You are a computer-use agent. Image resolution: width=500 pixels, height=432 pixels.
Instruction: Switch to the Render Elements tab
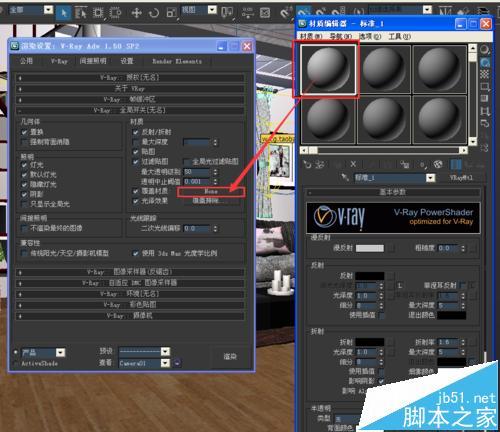click(x=177, y=61)
